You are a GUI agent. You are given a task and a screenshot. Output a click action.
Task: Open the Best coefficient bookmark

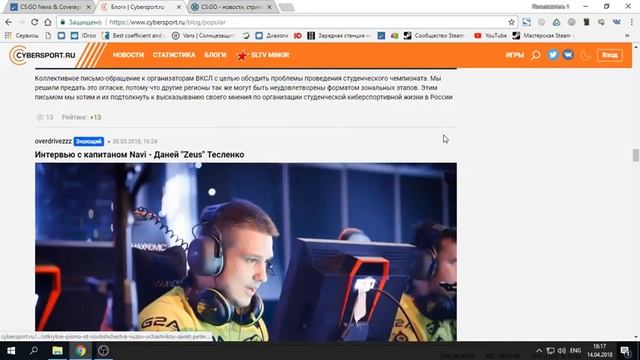(134, 36)
